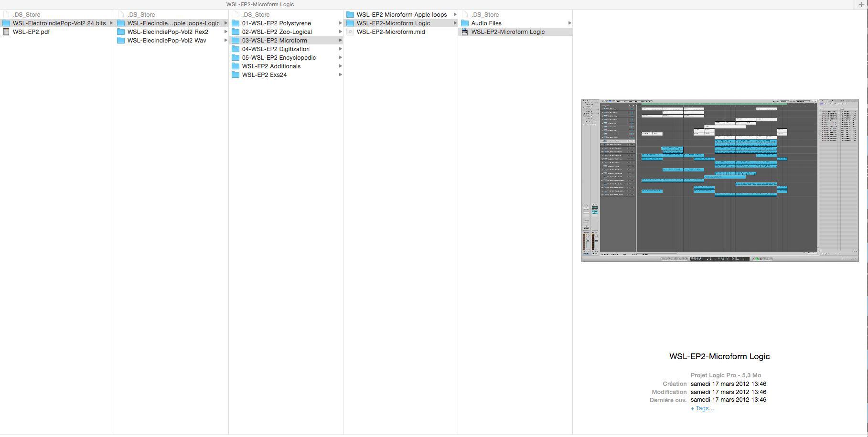Click the 04-WSL-EP2 Digitization folder icon
Image resolution: width=868 pixels, height=437 pixels.
pyautogui.click(x=236, y=49)
